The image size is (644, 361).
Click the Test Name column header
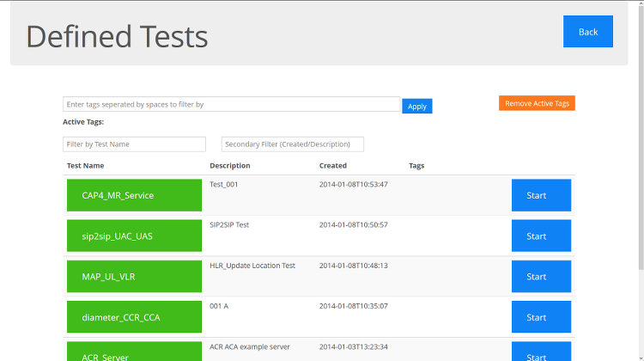pyautogui.click(x=85, y=166)
